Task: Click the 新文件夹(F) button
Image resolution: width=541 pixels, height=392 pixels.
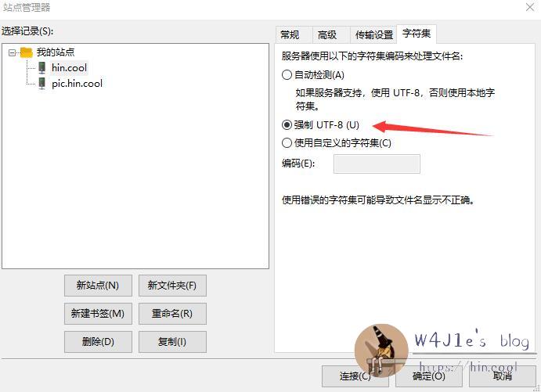Action: pyautogui.click(x=172, y=286)
